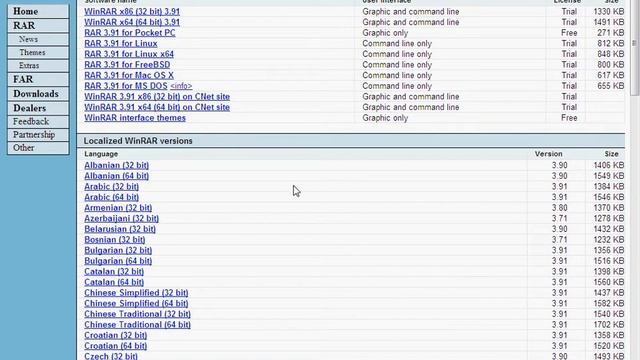
Task: Open the Home navigation item
Action: pyautogui.click(x=38, y=11)
